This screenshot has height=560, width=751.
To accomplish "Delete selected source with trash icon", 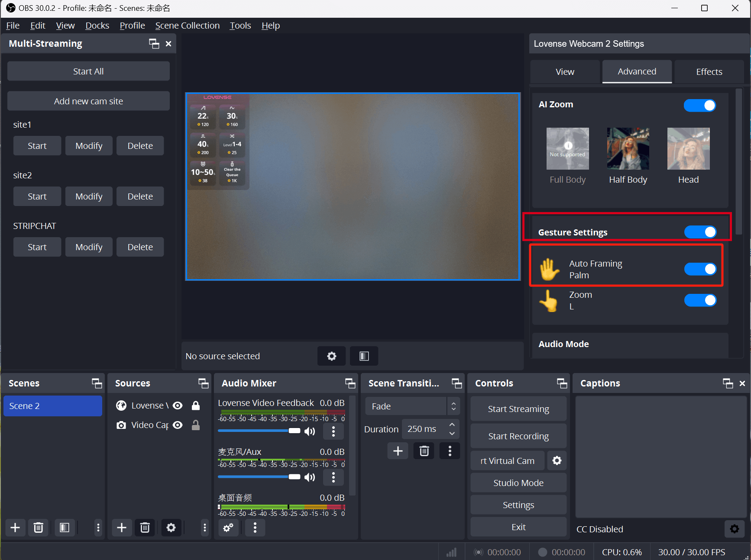I will (x=145, y=528).
